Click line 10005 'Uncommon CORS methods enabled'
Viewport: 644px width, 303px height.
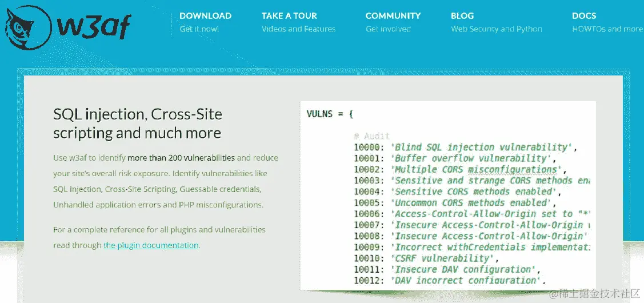[x=455, y=203]
